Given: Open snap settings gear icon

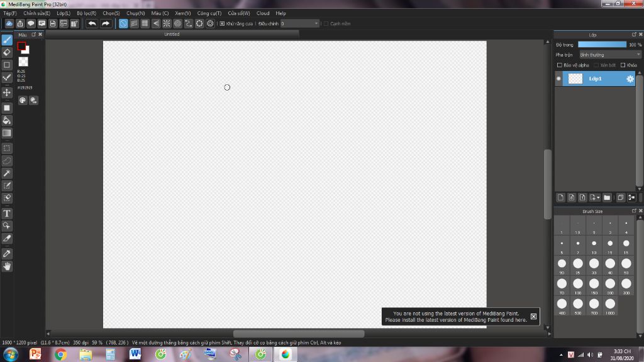Looking at the screenshot, I should (210, 23).
